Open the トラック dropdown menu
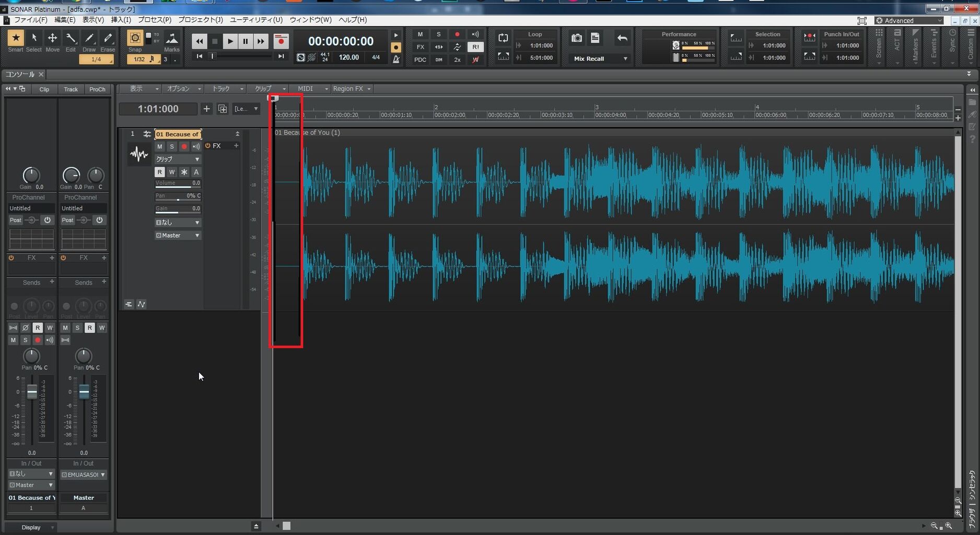The image size is (980, 535). pyautogui.click(x=225, y=89)
